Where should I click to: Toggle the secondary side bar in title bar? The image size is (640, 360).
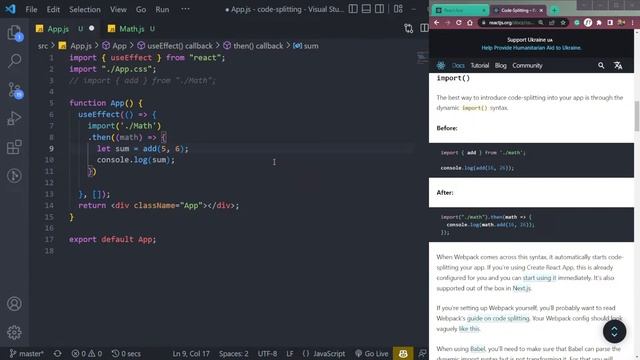click(379, 9)
